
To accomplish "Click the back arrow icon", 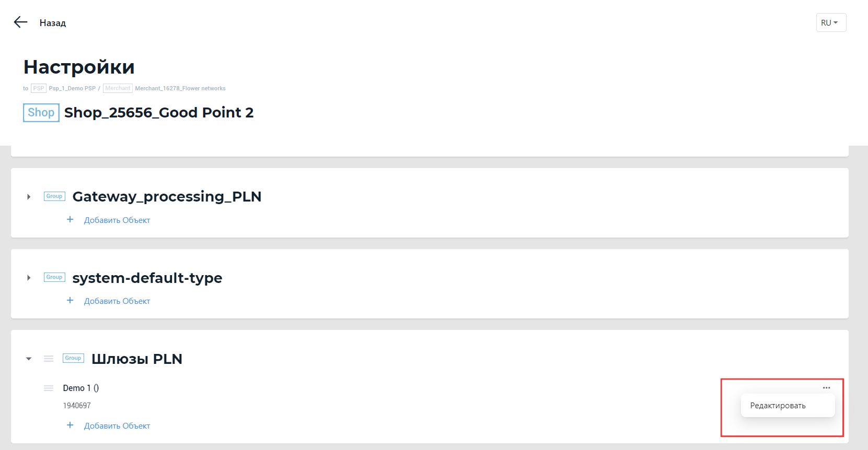I will coord(20,22).
